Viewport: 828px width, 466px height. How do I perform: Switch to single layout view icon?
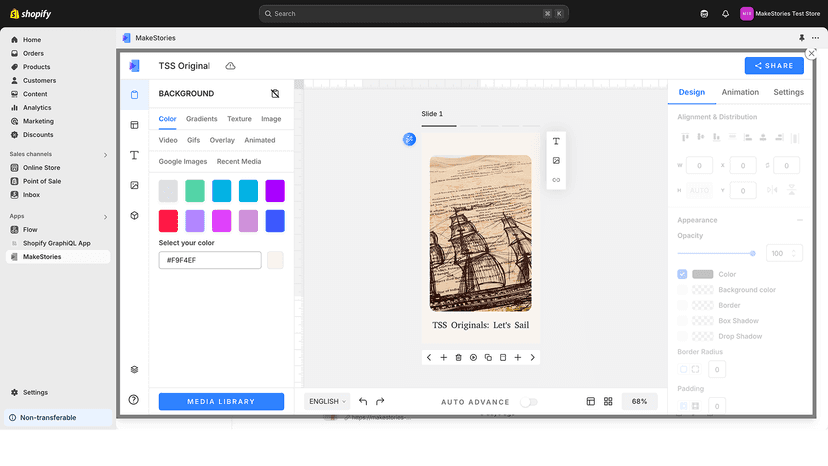tap(591, 402)
